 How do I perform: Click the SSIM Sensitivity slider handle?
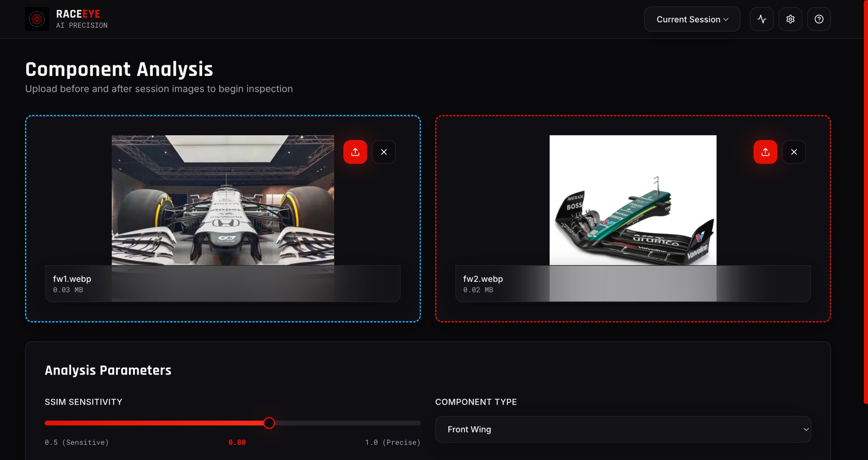269,423
